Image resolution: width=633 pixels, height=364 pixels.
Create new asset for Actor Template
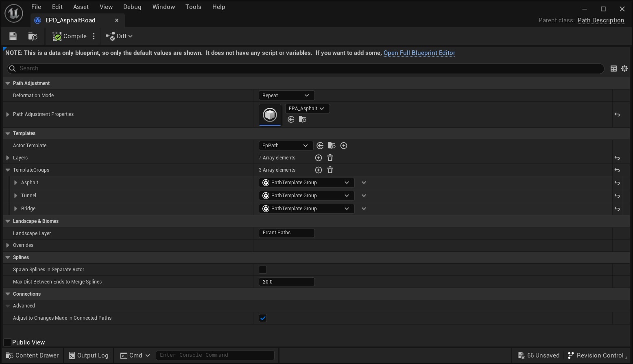344,146
